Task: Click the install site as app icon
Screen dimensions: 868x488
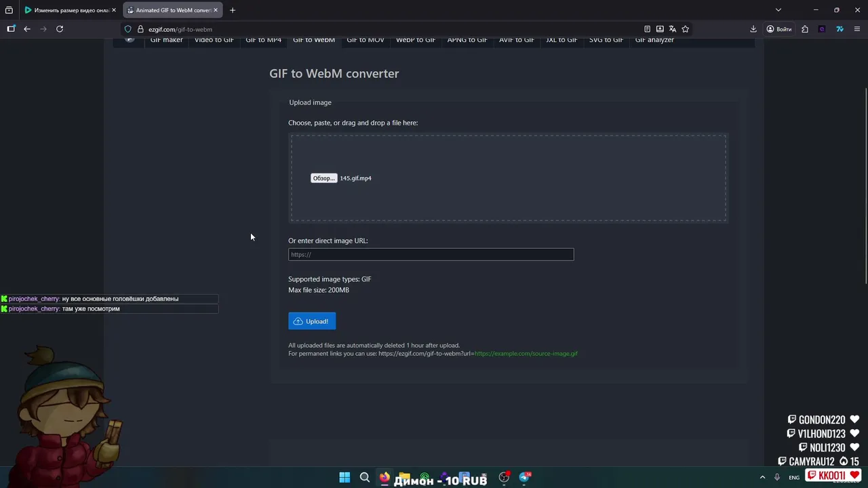Action: (x=660, y=29)
